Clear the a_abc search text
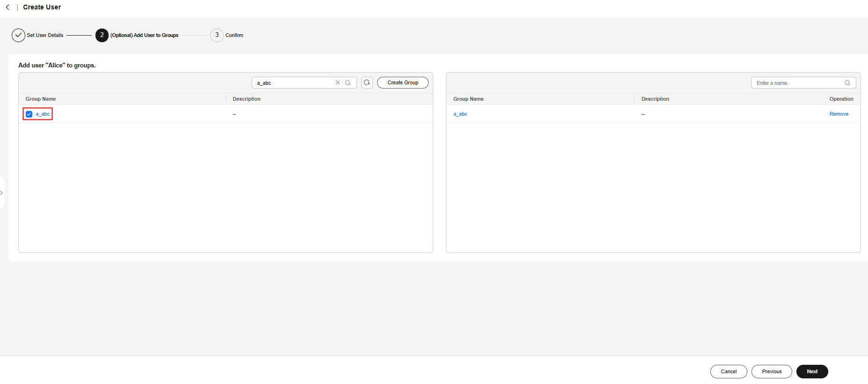Image resolution: width=868 pixels, height=384 pixels. click(338, 82)
